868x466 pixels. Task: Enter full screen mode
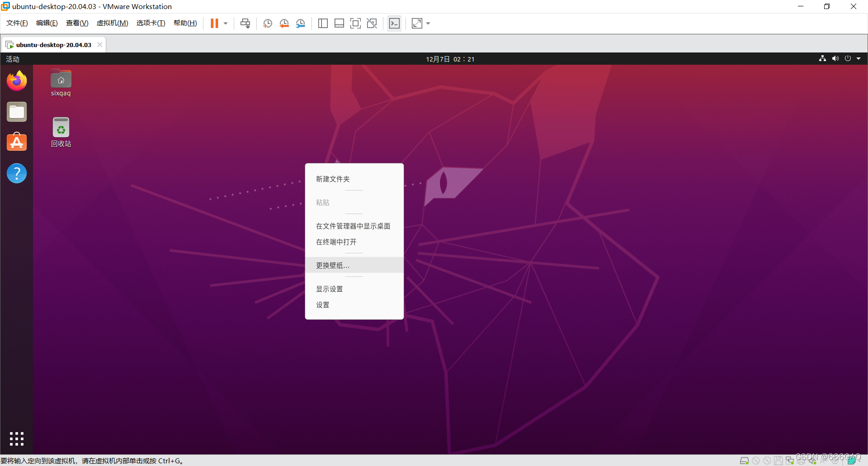pyautogui.click(x=356, y=24)
